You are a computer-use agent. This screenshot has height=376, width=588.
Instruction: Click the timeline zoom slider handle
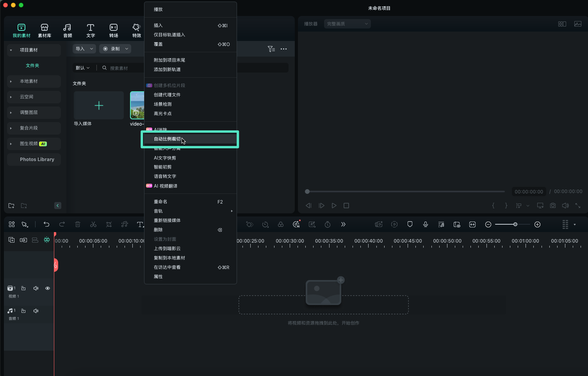coord(515,224)
